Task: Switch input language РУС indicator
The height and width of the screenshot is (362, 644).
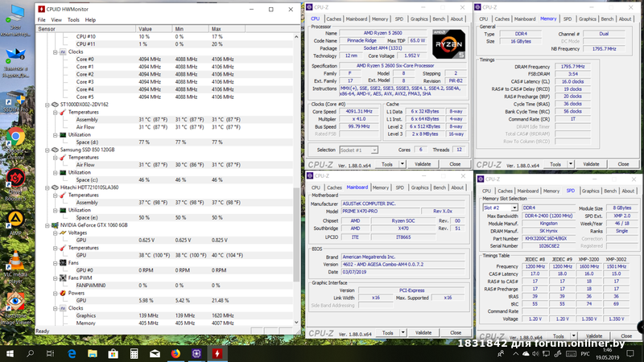Action: [x=585, y=353]
